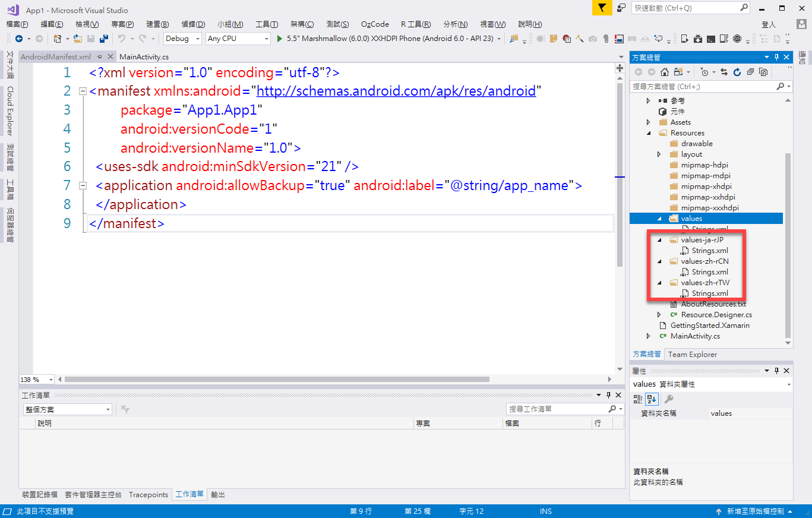Toggle pin on AndroidManifest.xml tab

click(100, 57)
